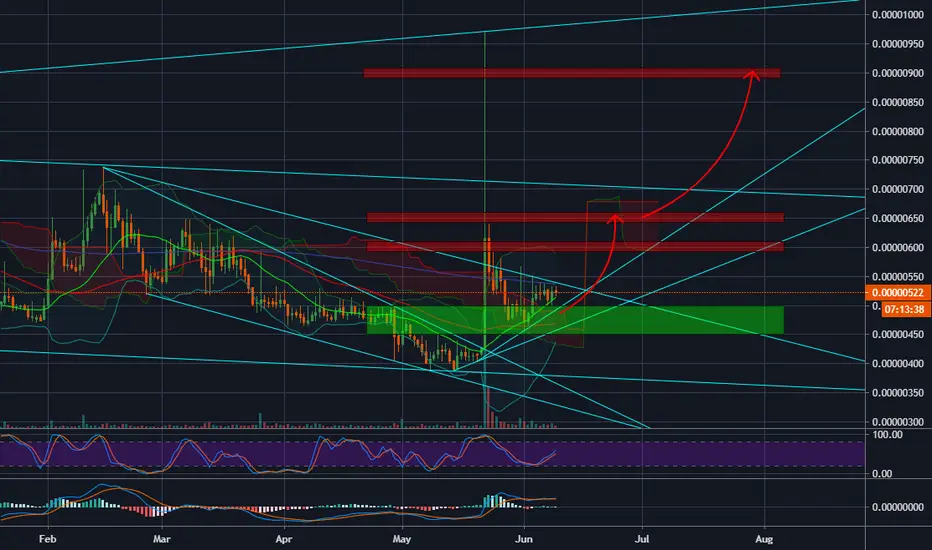Viewport: 932px width, 550px height.
Task: Click the 0.00000800 price axis label
Action: [x=898, y=131]
